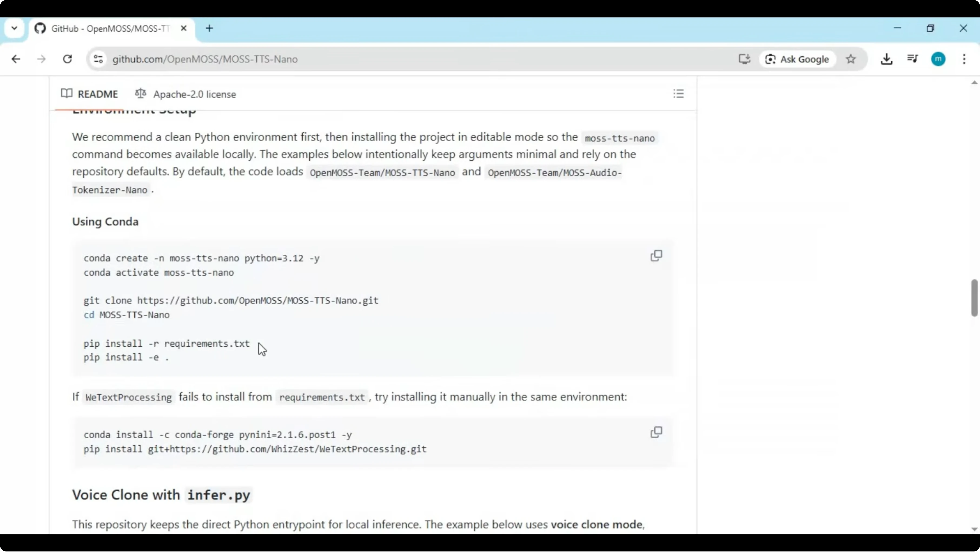Copy the pynini install code block
The width and height of the screenshot is (980, 552).
pyautogui.click(x=656, y=432)
